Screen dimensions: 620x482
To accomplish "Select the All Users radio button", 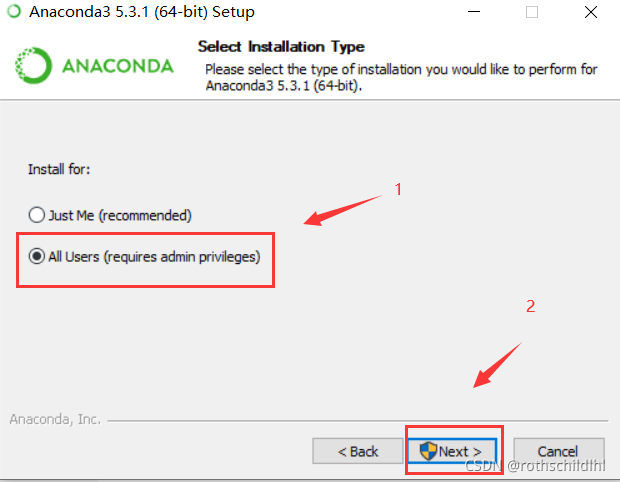I will [x=36, y=256].
